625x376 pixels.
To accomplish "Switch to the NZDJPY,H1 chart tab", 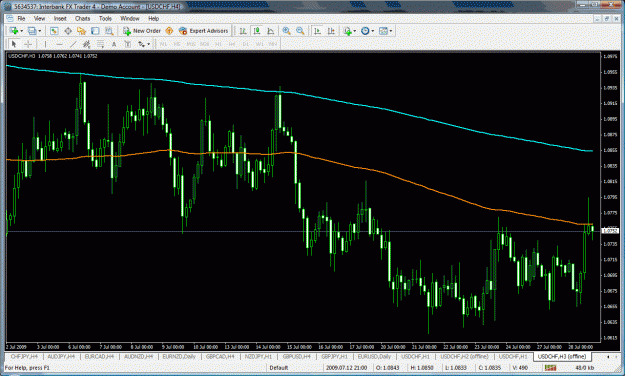I will [x=258, y=356].
